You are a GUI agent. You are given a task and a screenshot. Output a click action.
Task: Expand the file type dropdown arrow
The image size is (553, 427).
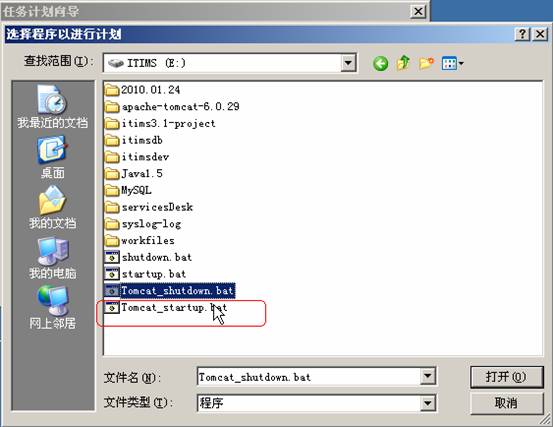coord(427,403)
